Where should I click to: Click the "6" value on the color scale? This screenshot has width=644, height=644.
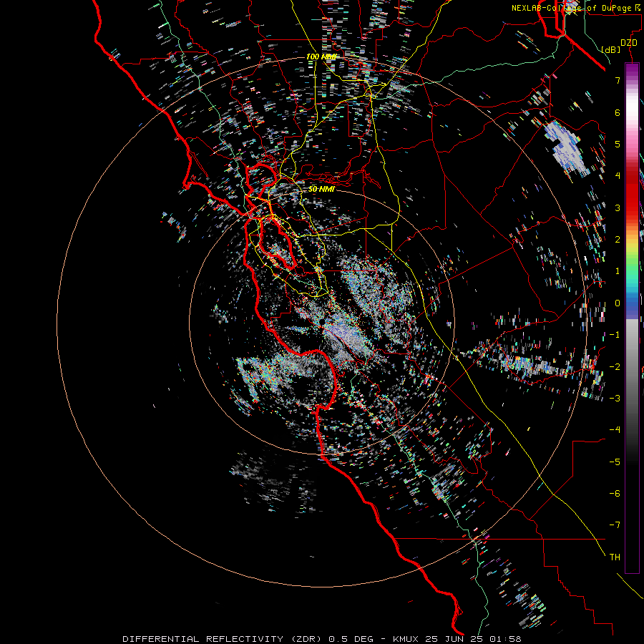point(618,112)
